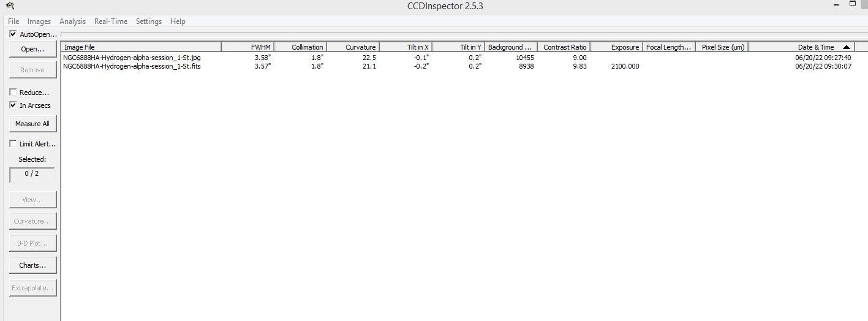Image resolution: width=868 pixels, height=321 pixels.
Task: Click the Open... button
Action: click(32, 49)
